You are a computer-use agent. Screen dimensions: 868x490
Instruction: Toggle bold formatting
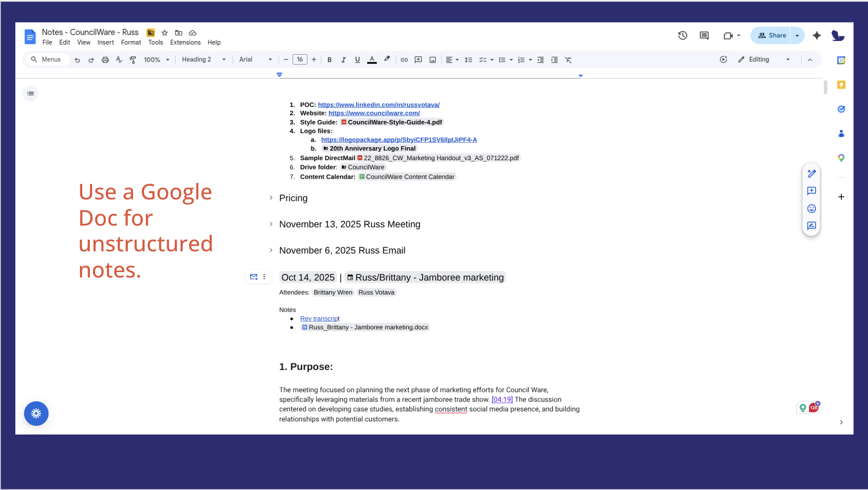(329, 60)
